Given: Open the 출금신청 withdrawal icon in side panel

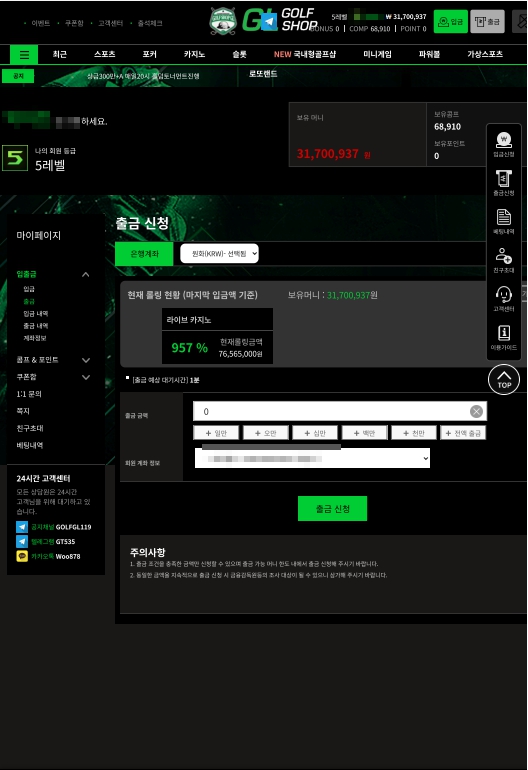Looking at the screenshot, I should click(x=503, y=183).
